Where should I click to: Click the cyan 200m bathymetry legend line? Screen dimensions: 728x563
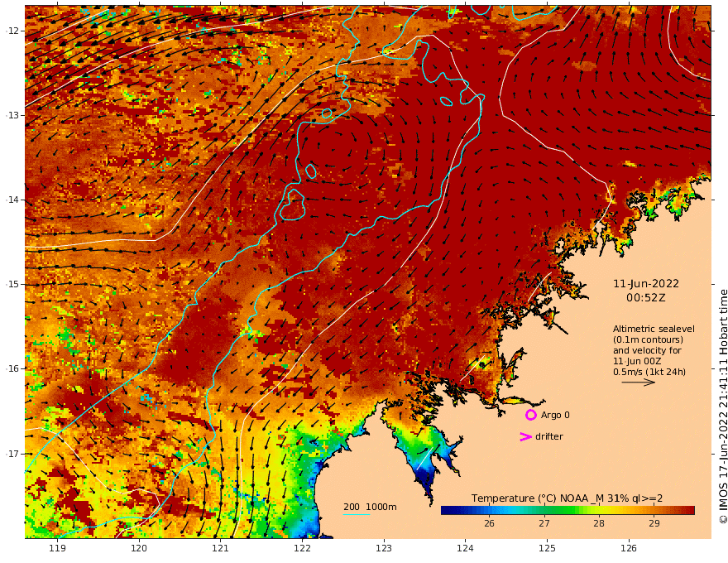[357, 514]
